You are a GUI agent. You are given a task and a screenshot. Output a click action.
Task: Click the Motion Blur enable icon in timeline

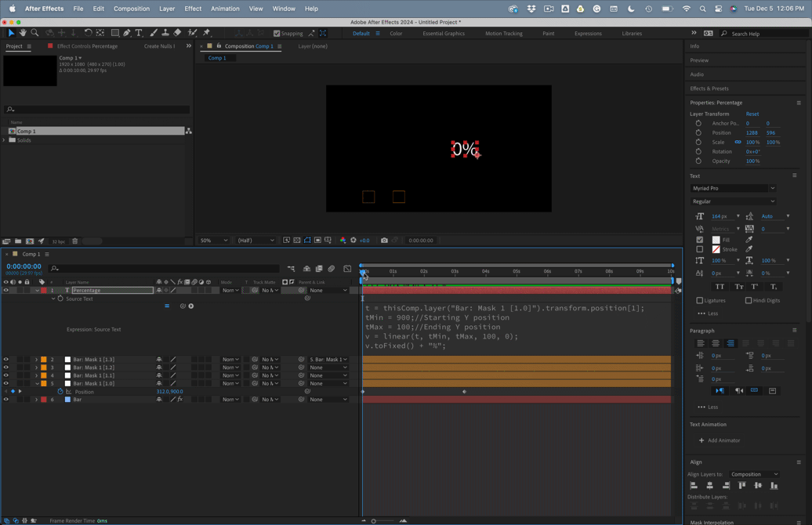(332, 268)
